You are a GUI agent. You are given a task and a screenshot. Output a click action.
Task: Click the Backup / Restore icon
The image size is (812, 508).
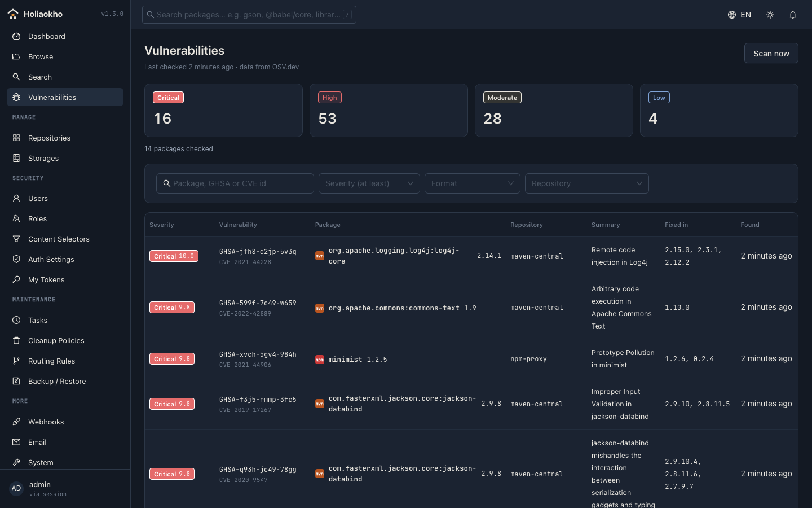[x=16, y=381]
